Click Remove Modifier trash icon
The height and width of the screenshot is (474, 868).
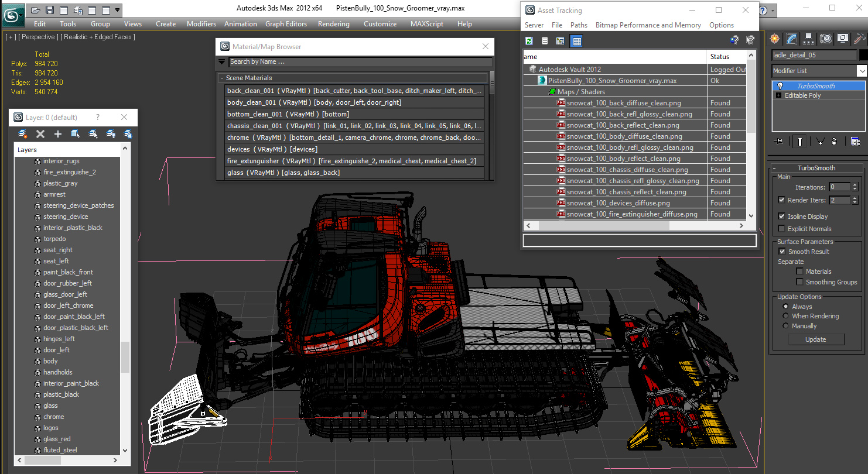(834, 141)
